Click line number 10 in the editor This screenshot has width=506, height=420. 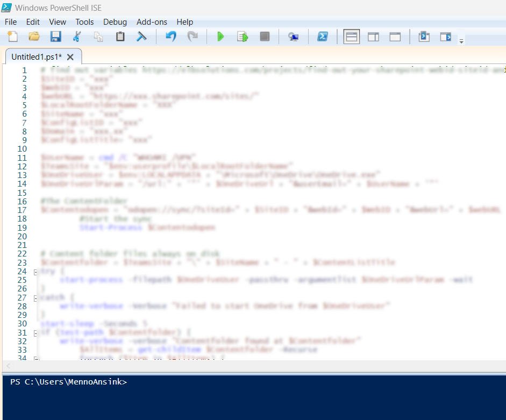point(22,149)
